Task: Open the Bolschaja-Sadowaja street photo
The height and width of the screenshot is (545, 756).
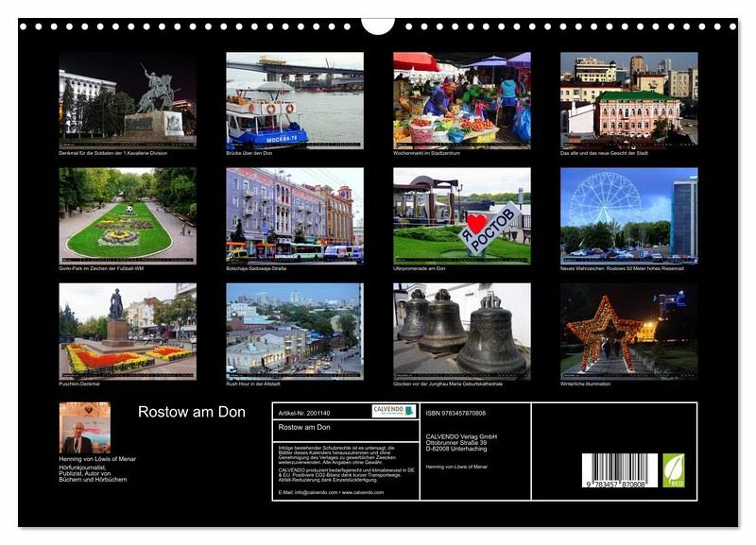Action: click(x=295, y=216)
